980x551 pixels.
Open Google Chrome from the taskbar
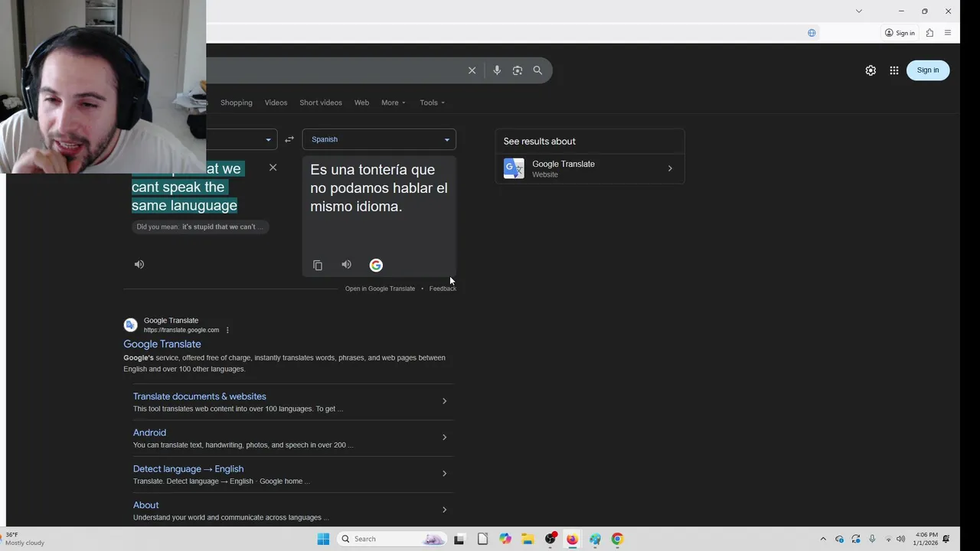(617, 539)
